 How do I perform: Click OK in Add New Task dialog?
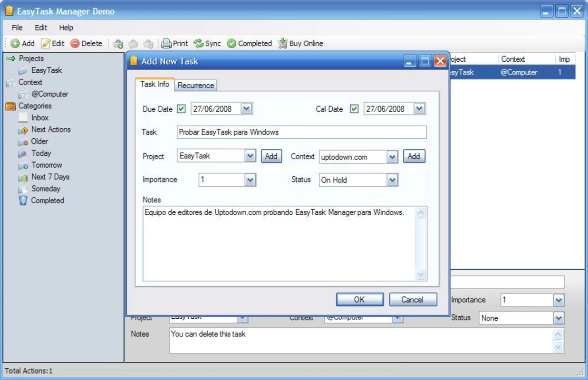point(359,299)
